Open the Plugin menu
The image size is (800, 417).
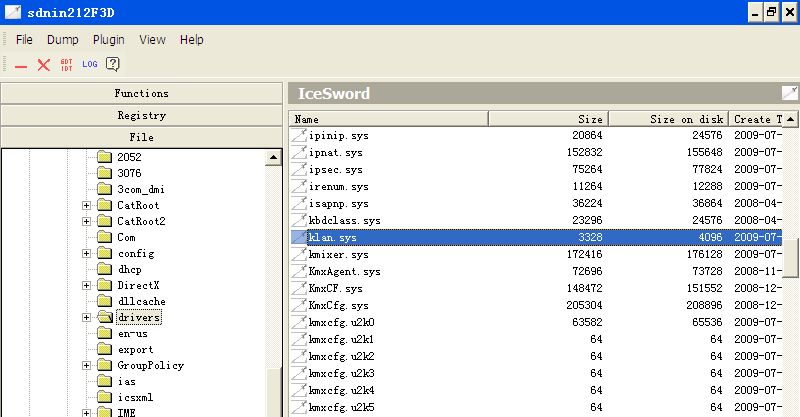pyautogui.click(x=108, y=40)
